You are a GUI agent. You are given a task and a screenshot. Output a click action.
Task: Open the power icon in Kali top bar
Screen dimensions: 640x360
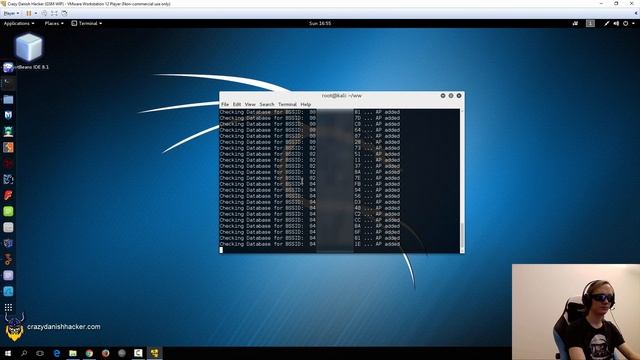coord(625,23)
